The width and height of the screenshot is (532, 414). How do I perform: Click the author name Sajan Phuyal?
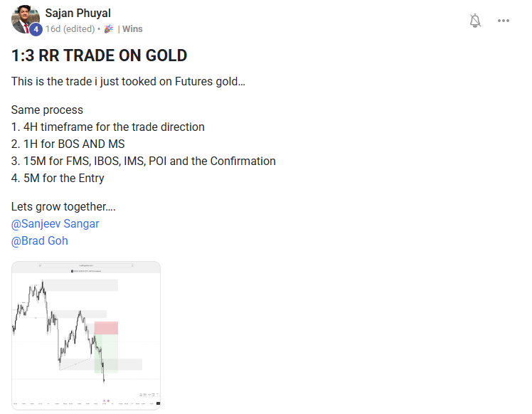[78, 14]
